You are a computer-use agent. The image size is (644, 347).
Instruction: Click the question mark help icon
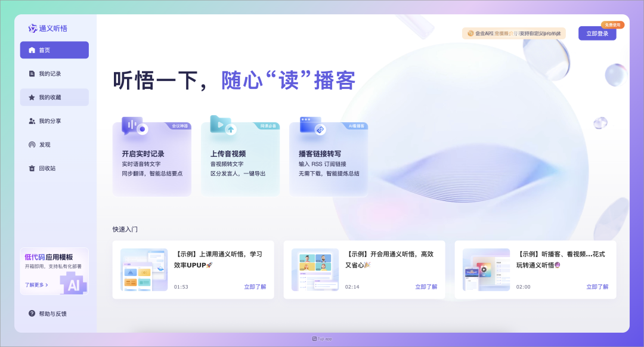pyautogui.click(x=32, y=314)
